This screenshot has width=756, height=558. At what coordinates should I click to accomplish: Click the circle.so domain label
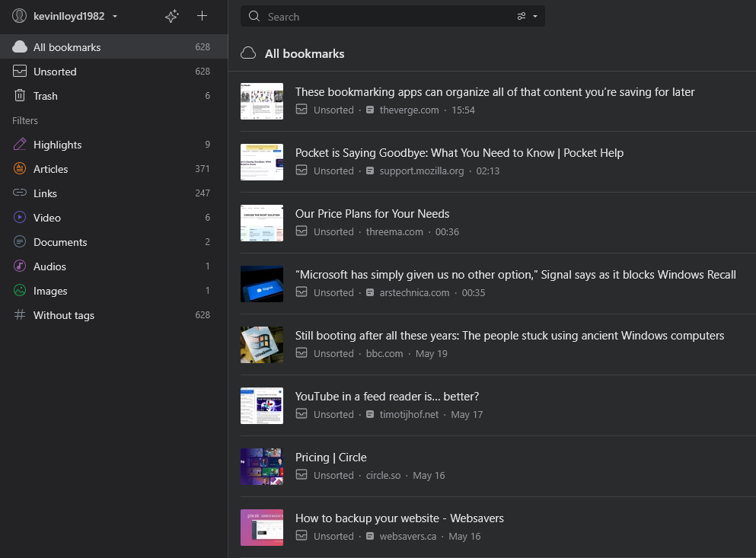pyautogui.click(x=383, y=475)
